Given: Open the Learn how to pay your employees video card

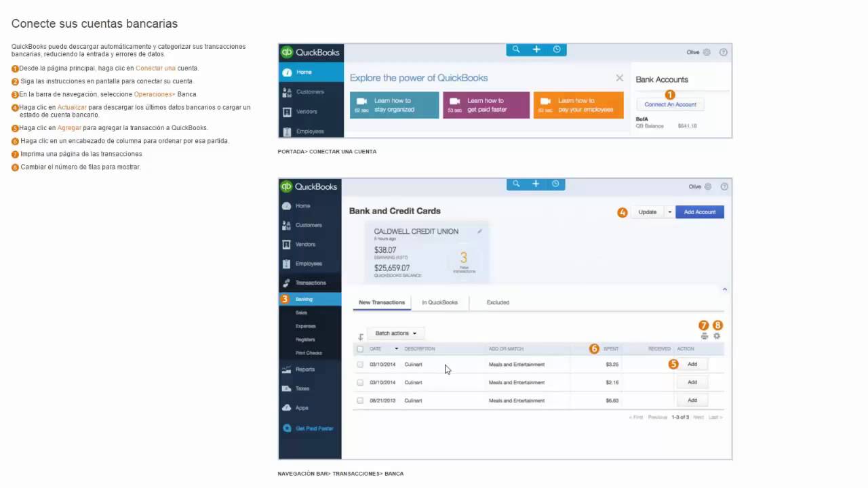Looking at the screenshot, I should point(578,105).
